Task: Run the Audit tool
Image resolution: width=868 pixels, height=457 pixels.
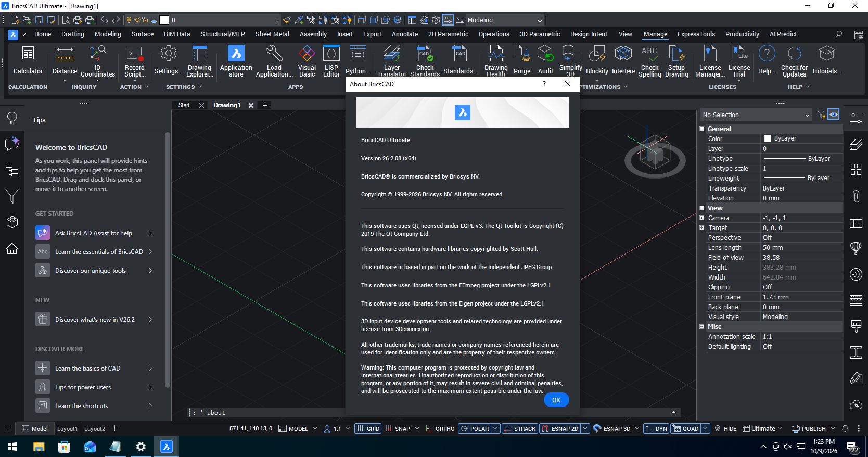Action: 545,60
